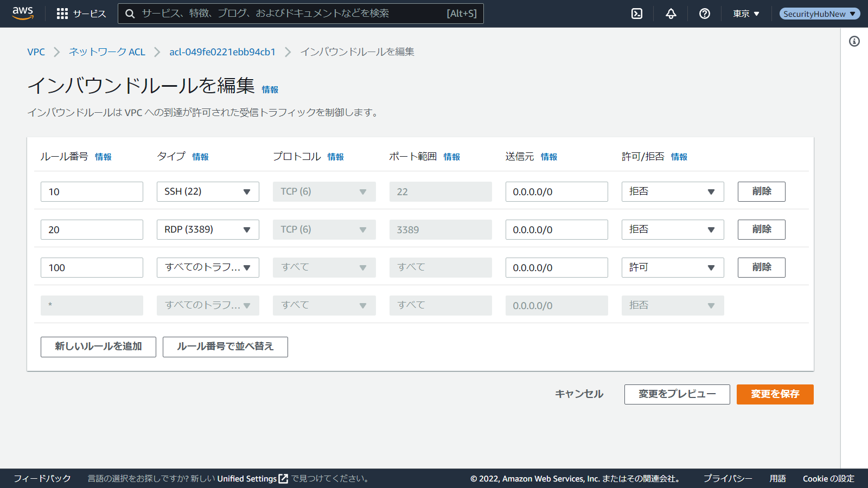Expand the RDP (3389) type dropdown
Screen dimensions: 868x488
coord(208,229)
